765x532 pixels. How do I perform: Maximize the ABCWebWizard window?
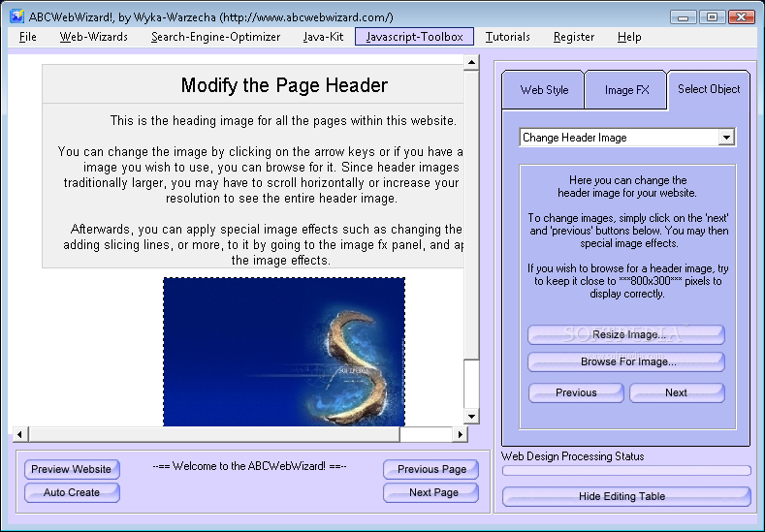pyautogui.click(x=712, y=17)
